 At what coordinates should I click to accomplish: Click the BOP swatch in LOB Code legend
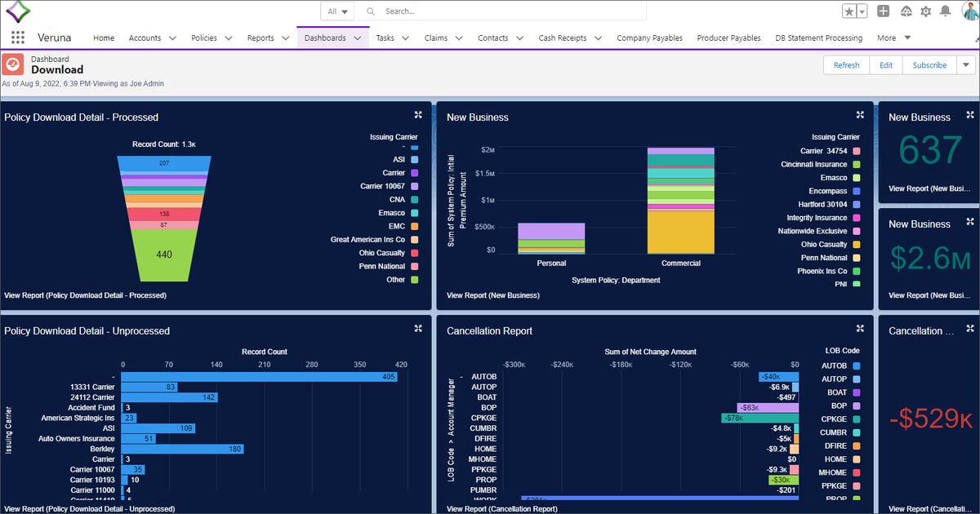tap(857, 405)
